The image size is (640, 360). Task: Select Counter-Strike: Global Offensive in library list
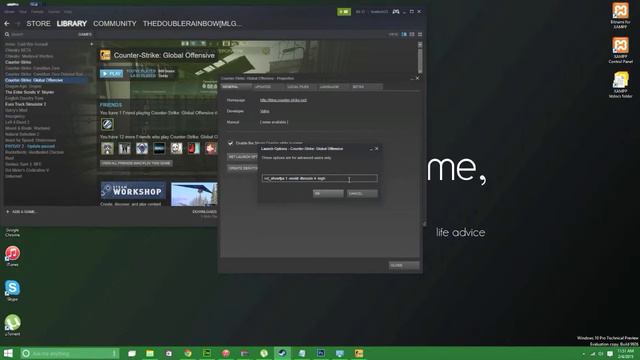[x=34, y=80]
